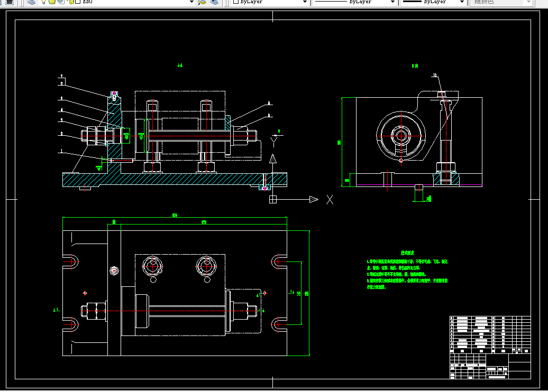Toggle the layer lock padlock icon
The width and height of the screenshot is (548, 392).
click(x=71, y=2)
